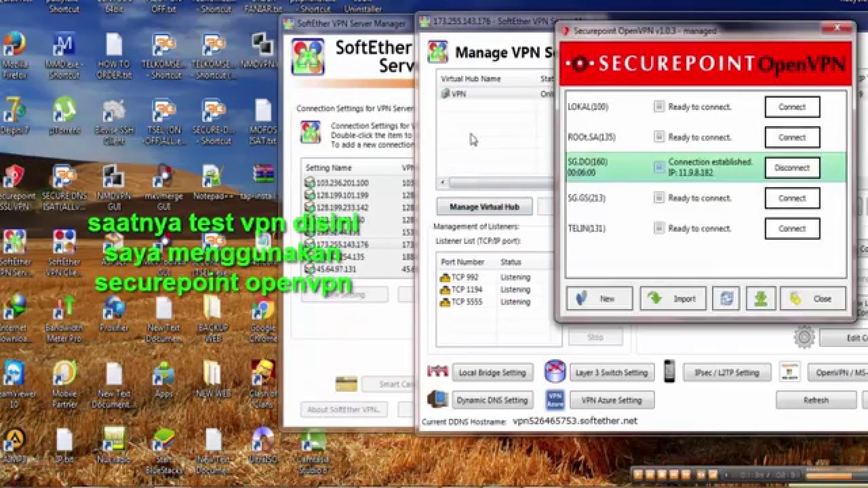Viewport: 868px width, 488px height.
Task: Open settings icon for SG.DO(160) row
Action: tap(659, 167)
